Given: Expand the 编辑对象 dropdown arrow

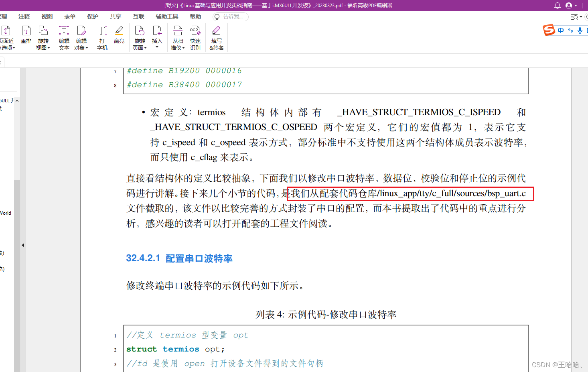Looking at the screenshot, I should [87, 48].
